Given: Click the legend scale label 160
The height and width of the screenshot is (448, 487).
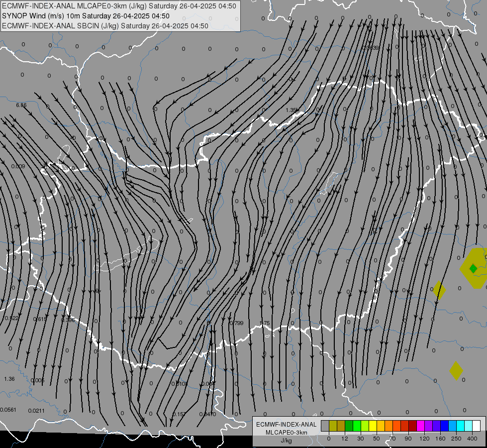Looking at the screenshot, I should pyautogui.click(x=440, y=439).
